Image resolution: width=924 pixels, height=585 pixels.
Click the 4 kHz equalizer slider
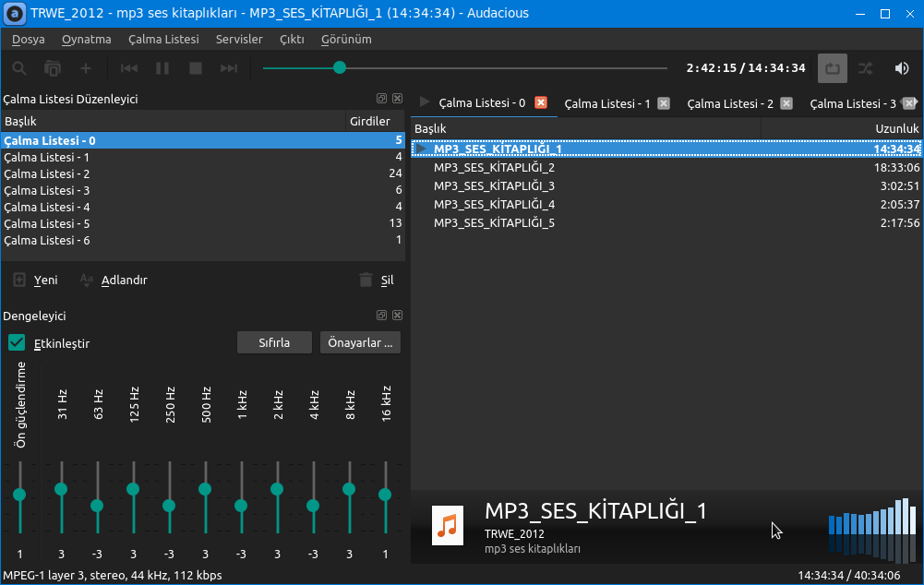tap(313, 498)
